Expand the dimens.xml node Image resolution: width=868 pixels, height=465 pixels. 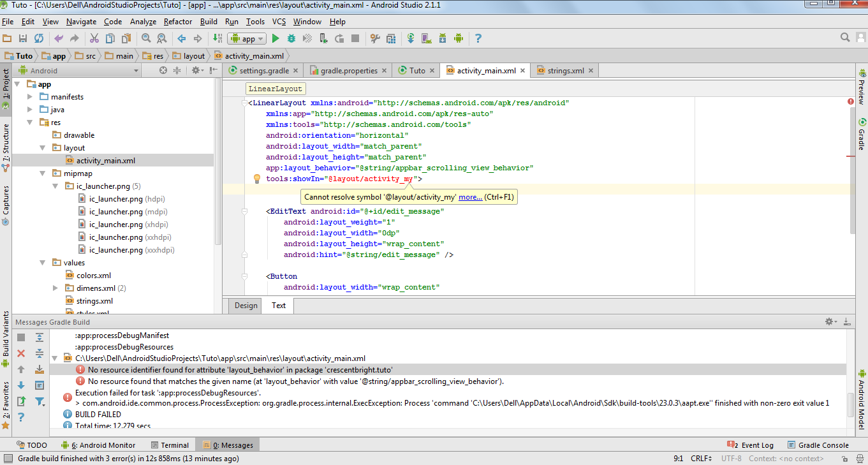pyautogui.click(x=55, y=288)
